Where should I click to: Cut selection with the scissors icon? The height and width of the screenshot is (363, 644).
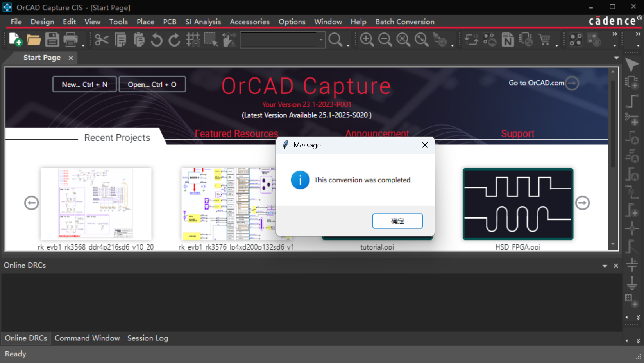point(102,40)
